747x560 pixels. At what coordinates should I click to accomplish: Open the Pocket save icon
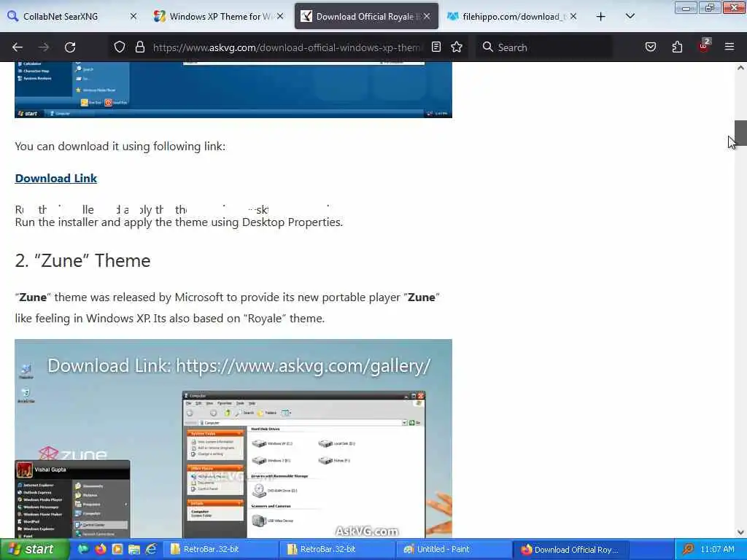(651, 47)
